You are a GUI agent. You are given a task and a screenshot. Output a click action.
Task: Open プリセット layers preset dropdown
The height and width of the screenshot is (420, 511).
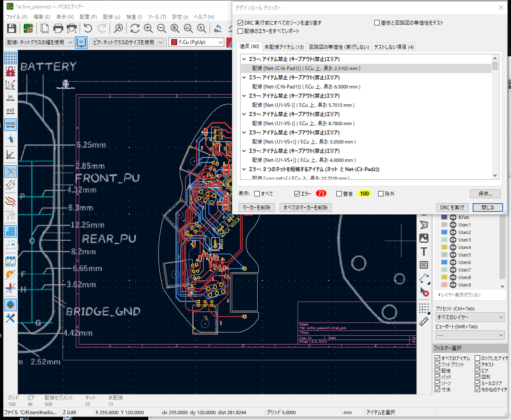[x=470, y=317]
